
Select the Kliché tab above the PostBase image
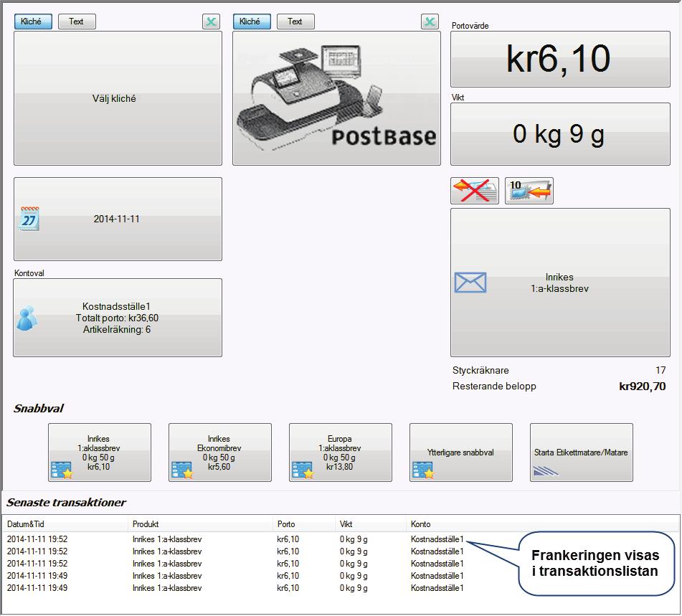252,22
